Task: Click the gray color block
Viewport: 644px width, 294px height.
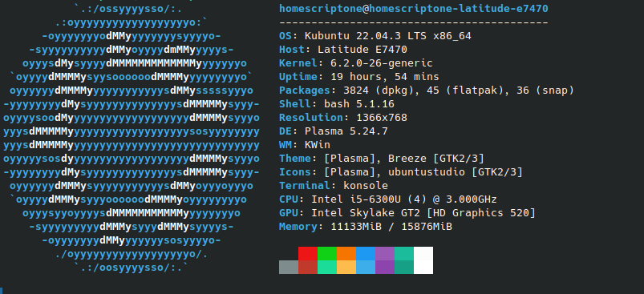Action: pyautogui.click(x=289, y=267)
